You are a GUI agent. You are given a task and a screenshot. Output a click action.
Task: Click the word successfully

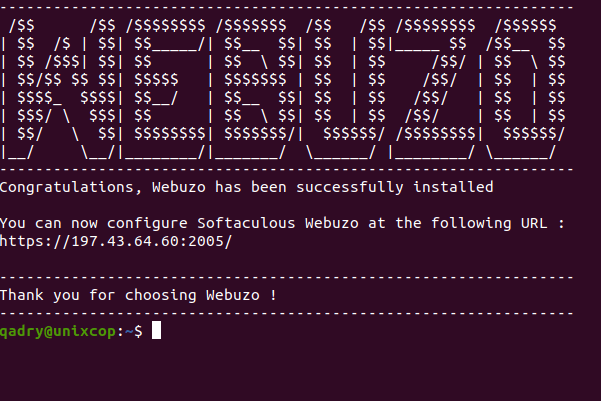click(350, 187)
